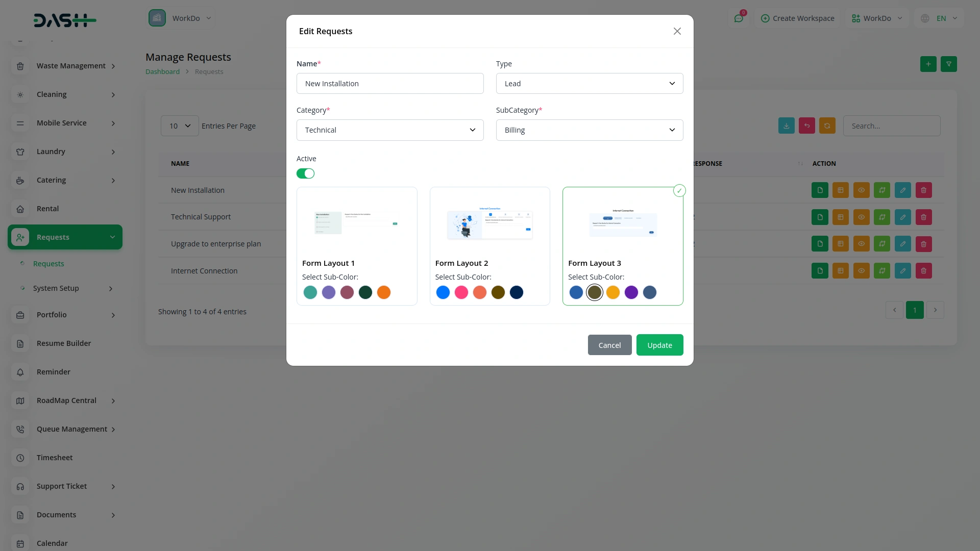Click the green add request plus icon
The image size is (980, 551).
(928, 64)
